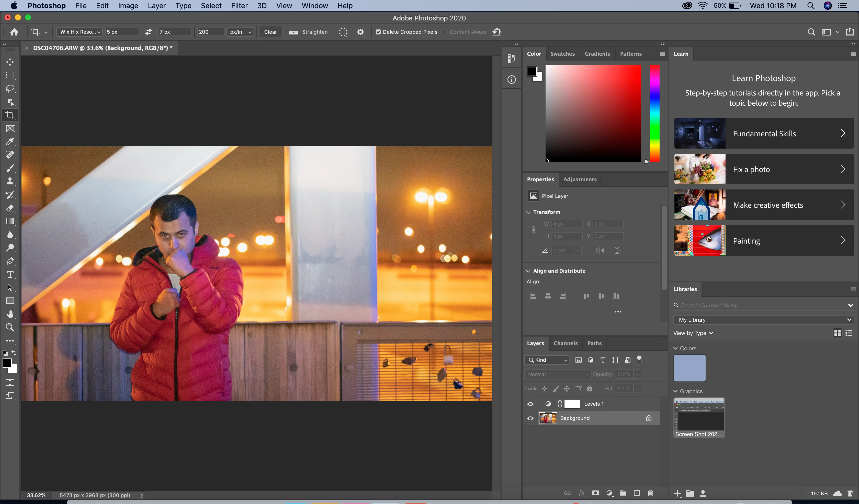This screenshot has width=859, height=504.
Task: Click the Clear button
Action: 270,32
